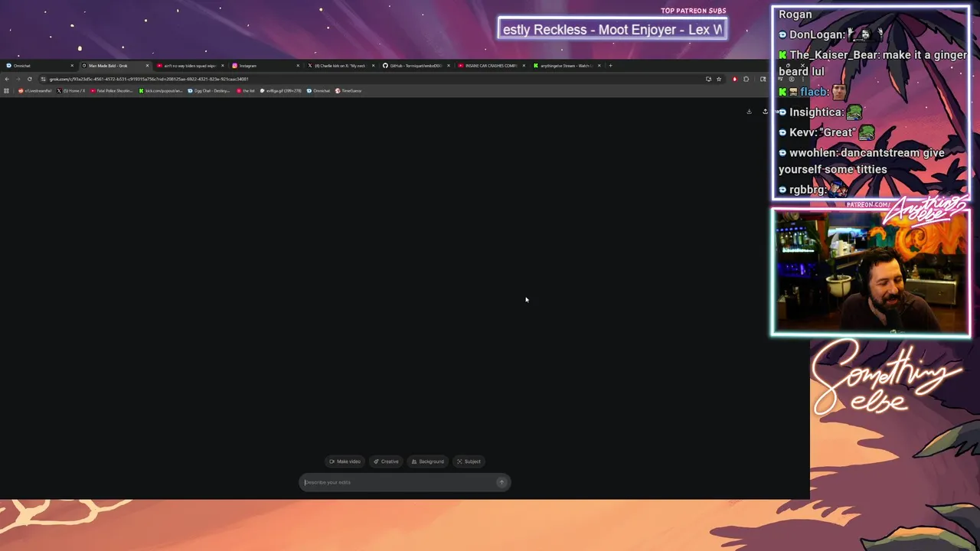Image resolution: width=980 pixels, height=551 pixels.
Task: Click the forward navigation arrow
Action: click(18, 79)
